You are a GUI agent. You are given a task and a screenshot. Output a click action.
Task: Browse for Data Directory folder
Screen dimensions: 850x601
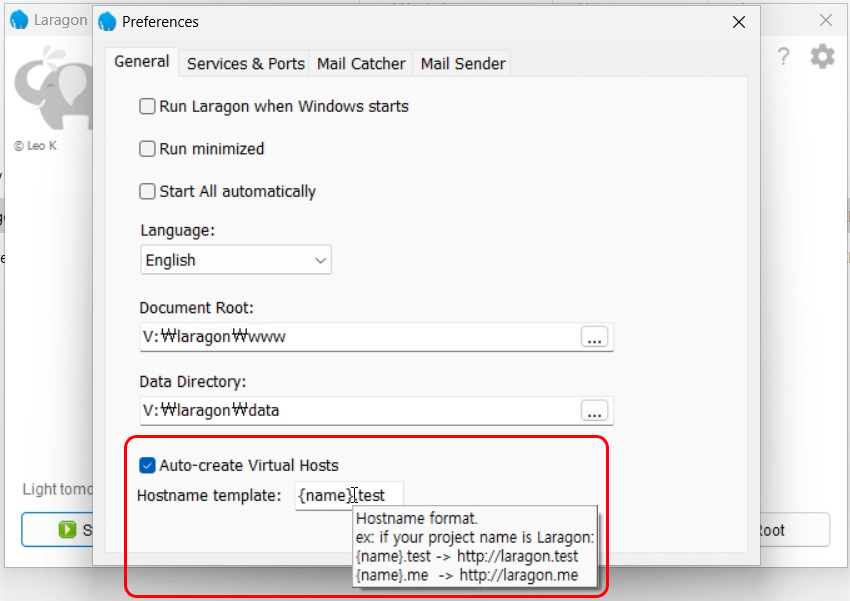coord(594,411)
